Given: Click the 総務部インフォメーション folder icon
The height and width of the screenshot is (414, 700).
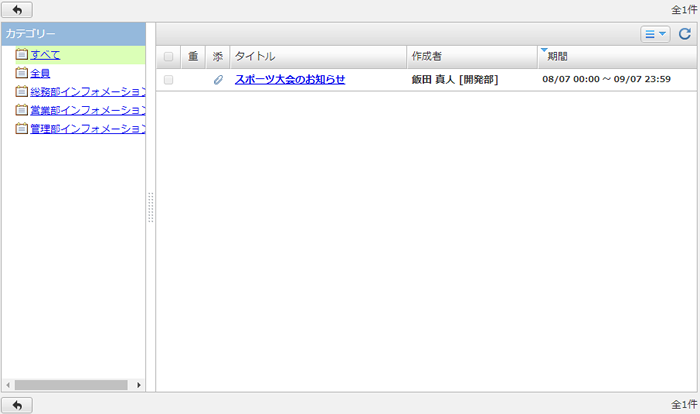Looking at the screenshot, I should coord(21,92).
